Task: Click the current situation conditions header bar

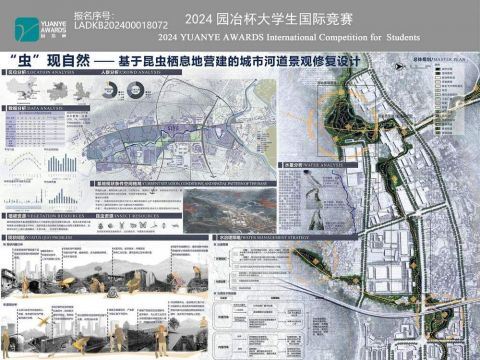Action: coord(183,184)
